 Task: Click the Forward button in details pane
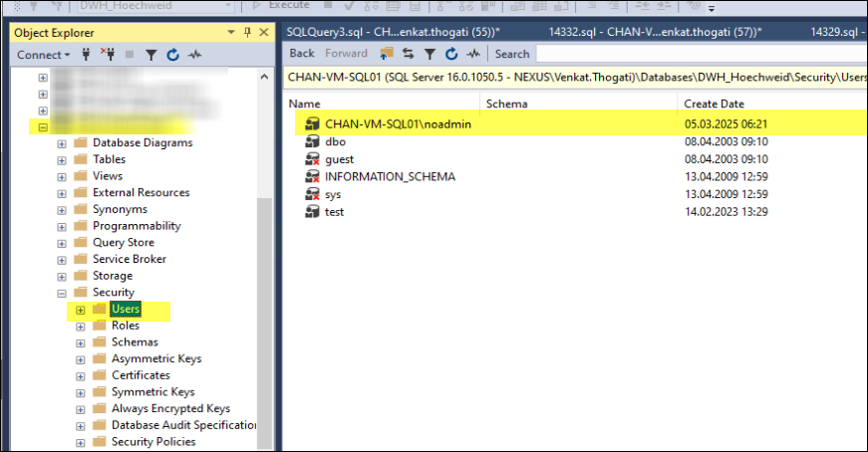pyautogui.click(x=346, y=54)
